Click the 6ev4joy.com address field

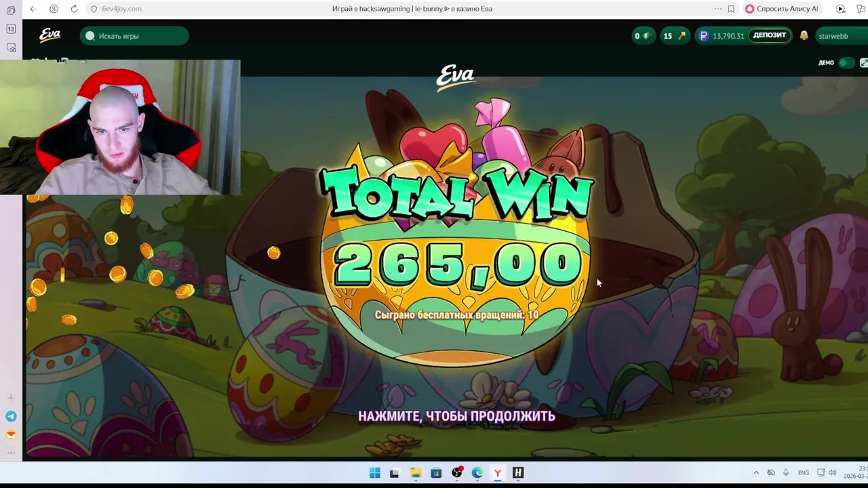tap(122, 9)
